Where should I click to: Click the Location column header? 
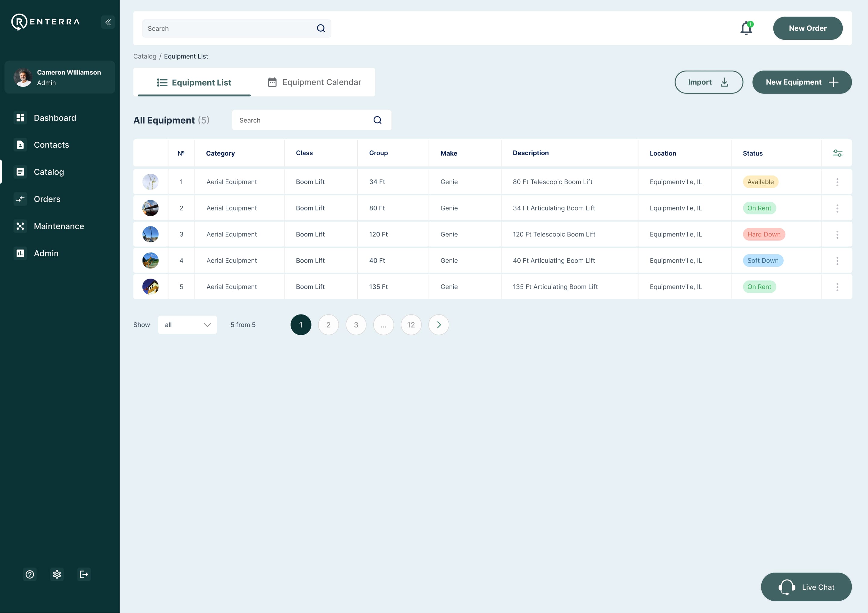[663, 153]
